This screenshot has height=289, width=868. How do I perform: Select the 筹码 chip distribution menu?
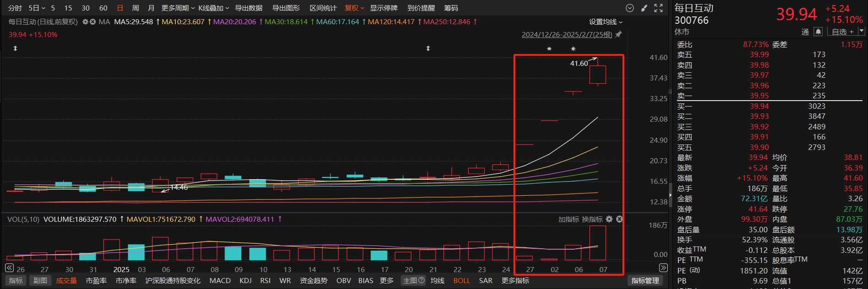coord(451,8)
